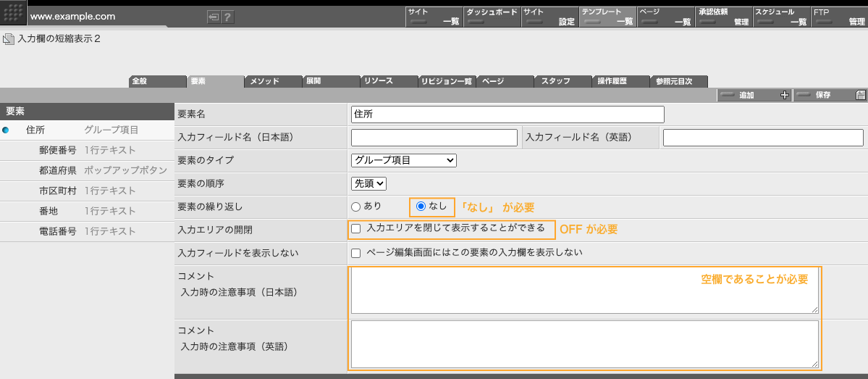The image size is (868, 379).
Task: Click the logout arrow icon
Action: (x=214, y=17)
